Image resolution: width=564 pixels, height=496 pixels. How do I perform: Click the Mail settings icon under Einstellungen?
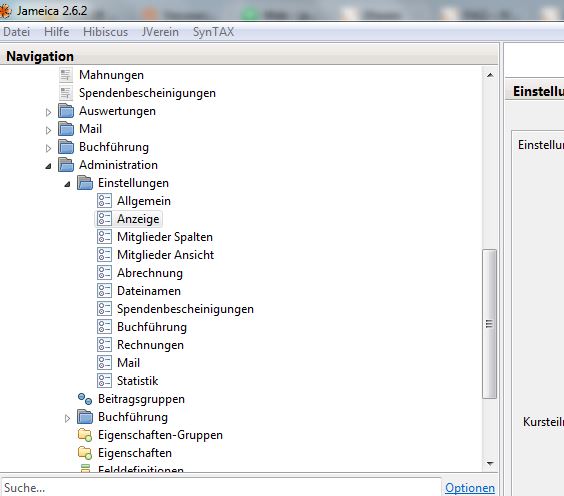[x=104, y=363]
